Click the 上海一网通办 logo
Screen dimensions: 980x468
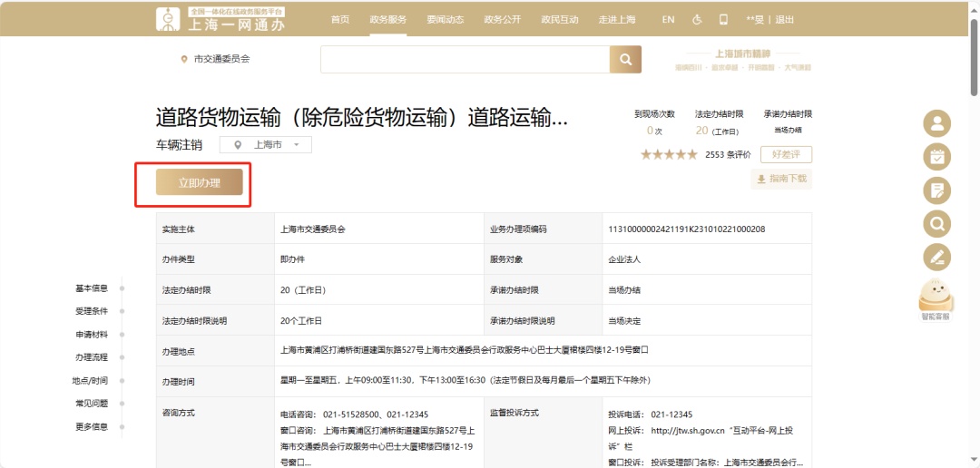coord(220,19)
